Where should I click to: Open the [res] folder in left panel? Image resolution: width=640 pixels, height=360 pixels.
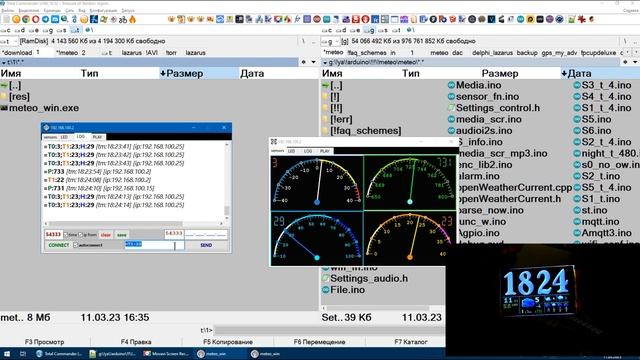(15, 97)
